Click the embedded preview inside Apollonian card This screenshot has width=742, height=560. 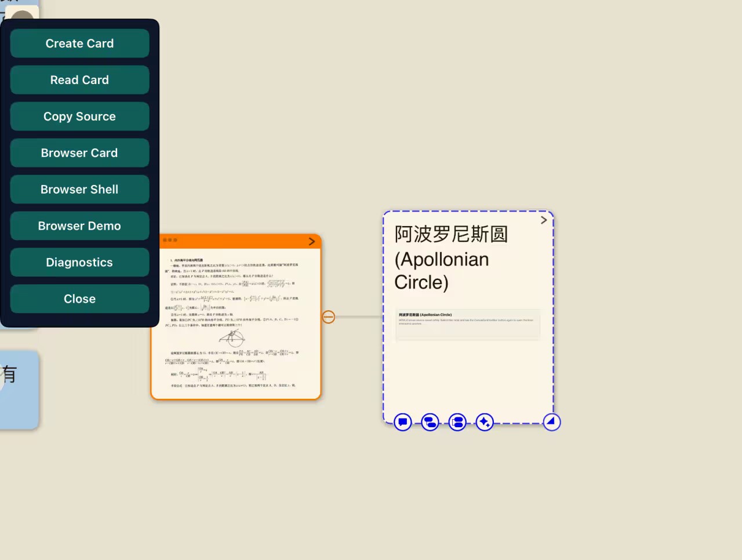468,323
